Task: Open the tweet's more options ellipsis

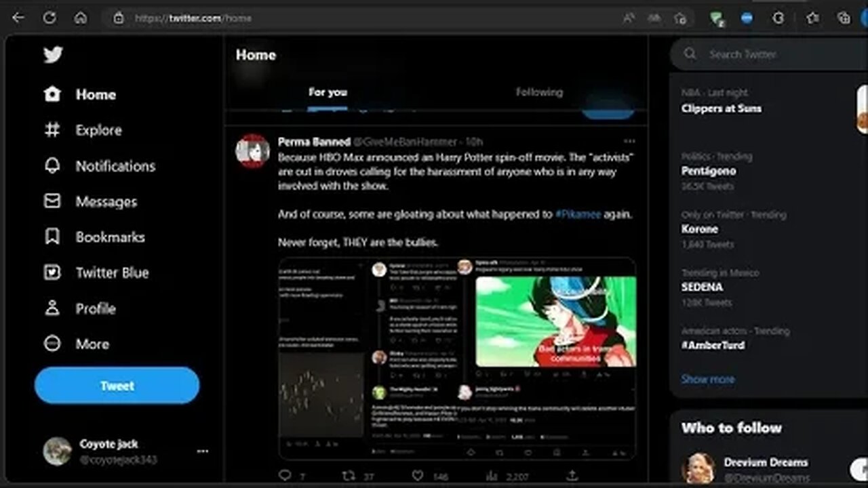Action: (x=629, y=141)
